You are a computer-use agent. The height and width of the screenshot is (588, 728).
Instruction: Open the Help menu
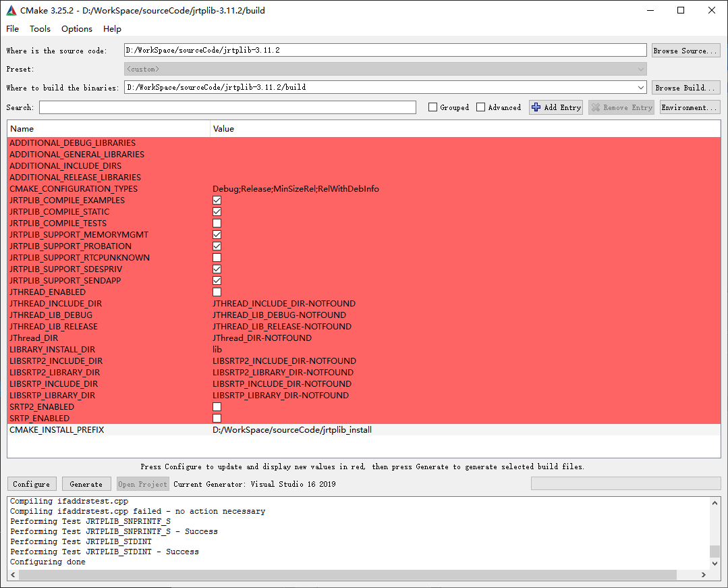113,29
